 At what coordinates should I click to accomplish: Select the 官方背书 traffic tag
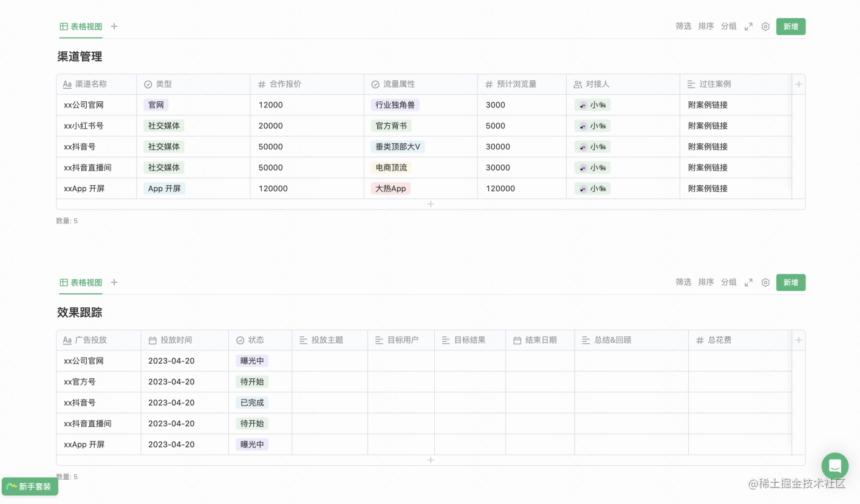point(391,126)
